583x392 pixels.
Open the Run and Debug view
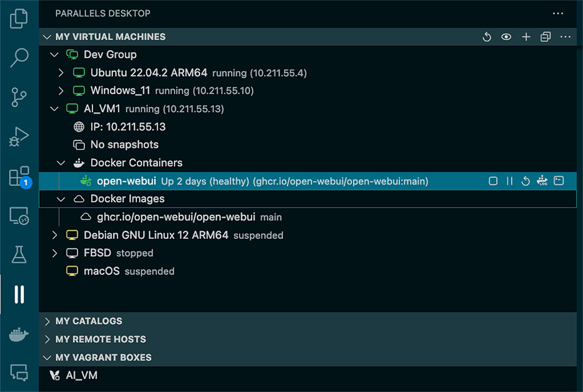tap(18, 137)
